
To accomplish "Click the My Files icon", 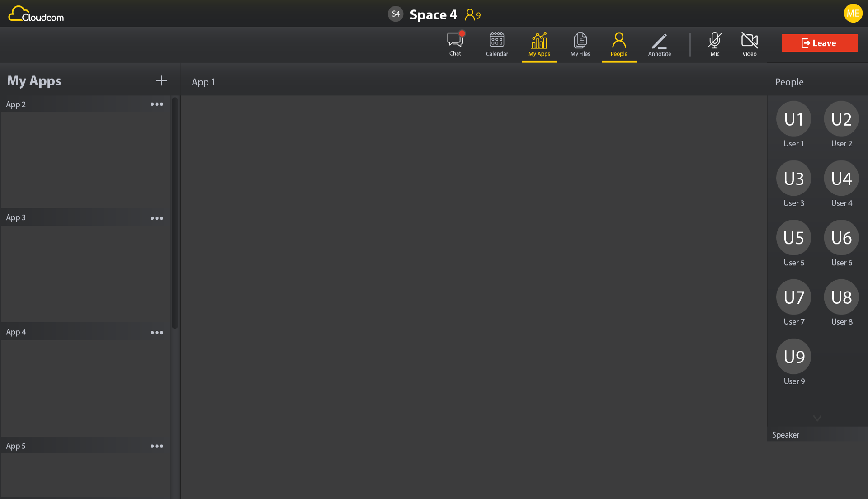I will pyautogui.click(x=580, y=44).
